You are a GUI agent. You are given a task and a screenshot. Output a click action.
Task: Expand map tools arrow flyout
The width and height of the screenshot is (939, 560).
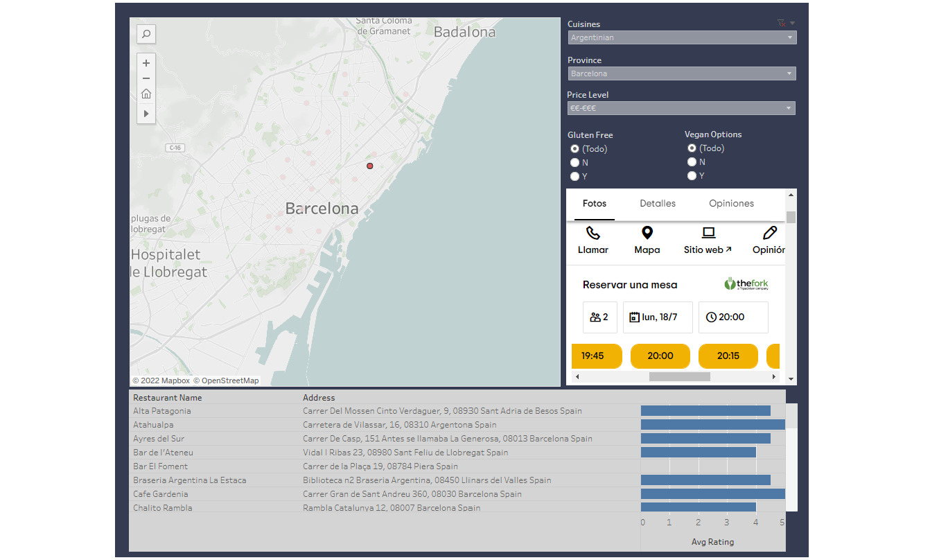coord(146,113)
